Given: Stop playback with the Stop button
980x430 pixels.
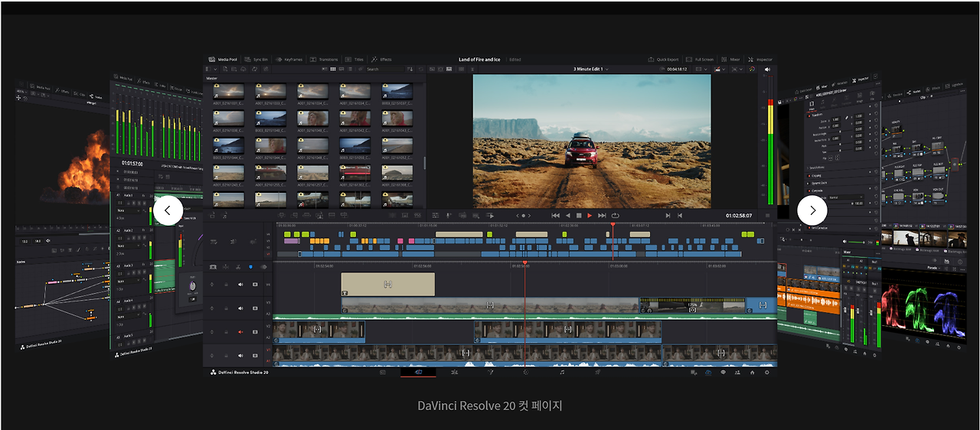Looking at the screenshot, I should (x=579, y=216).
